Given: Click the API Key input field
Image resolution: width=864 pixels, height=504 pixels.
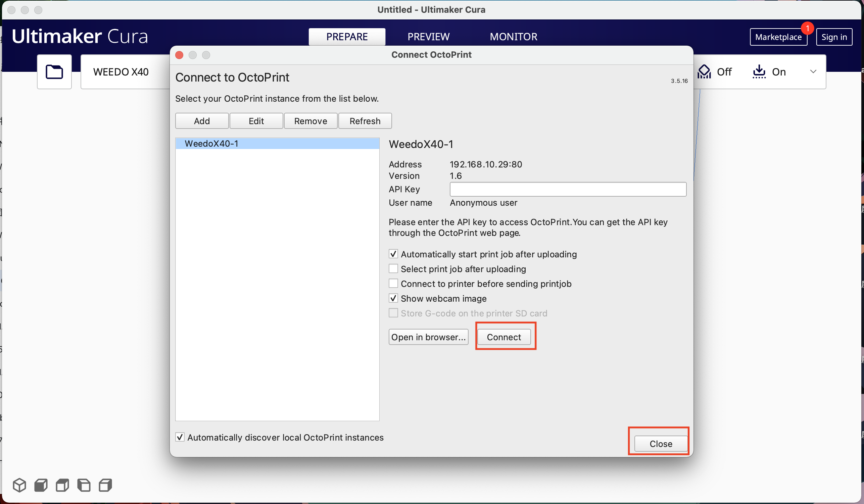Looking at the screenshot, I should [568, 189].
